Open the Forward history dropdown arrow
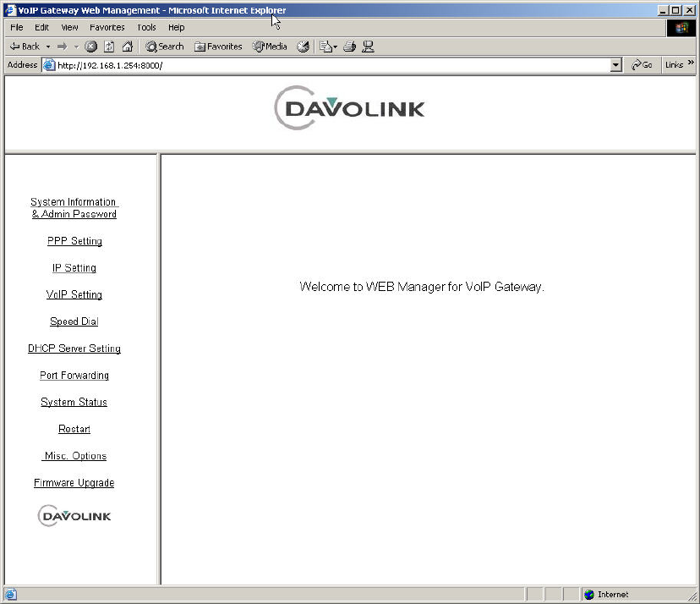 [76, 47]
